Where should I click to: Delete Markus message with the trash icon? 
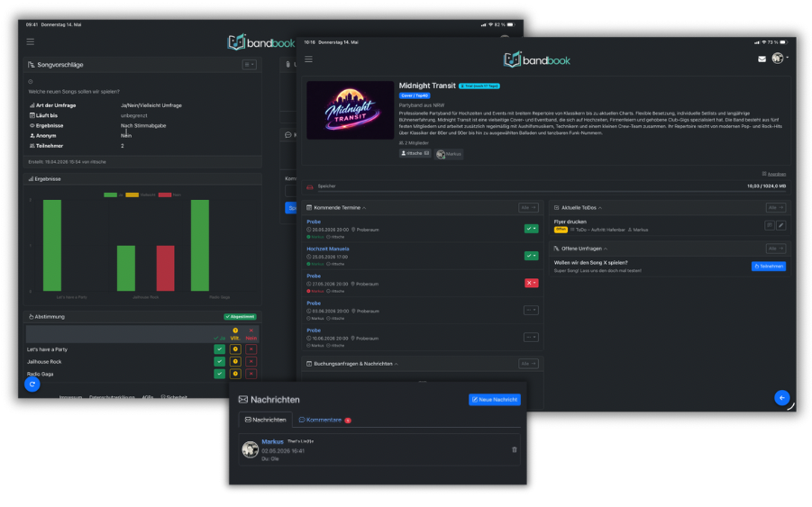coord(515,449)
